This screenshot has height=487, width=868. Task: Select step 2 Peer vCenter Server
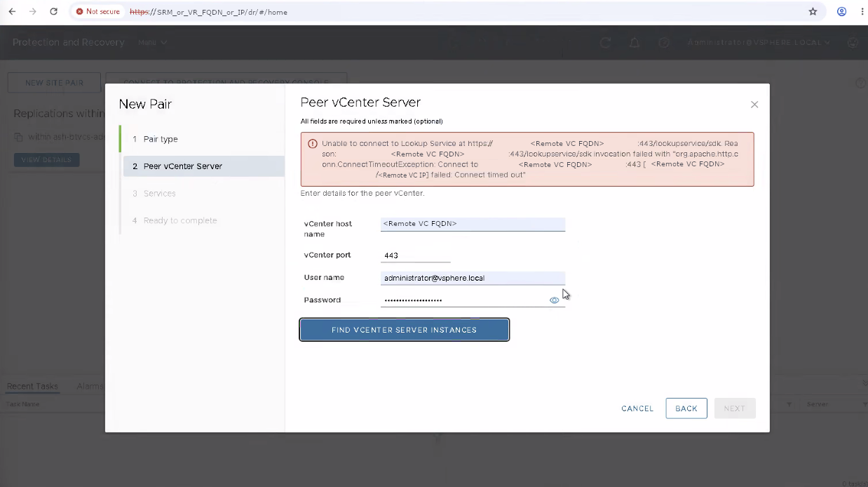coord(204,166)
